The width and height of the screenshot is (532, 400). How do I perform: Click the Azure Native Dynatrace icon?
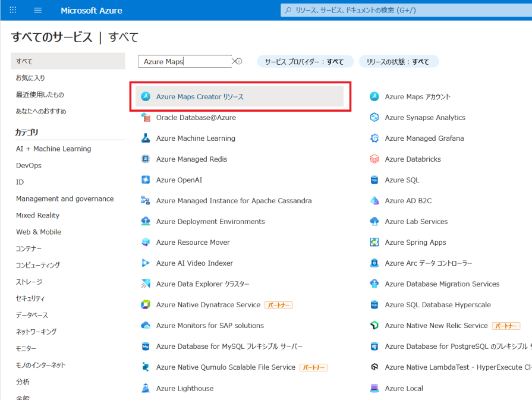point(146,304)
